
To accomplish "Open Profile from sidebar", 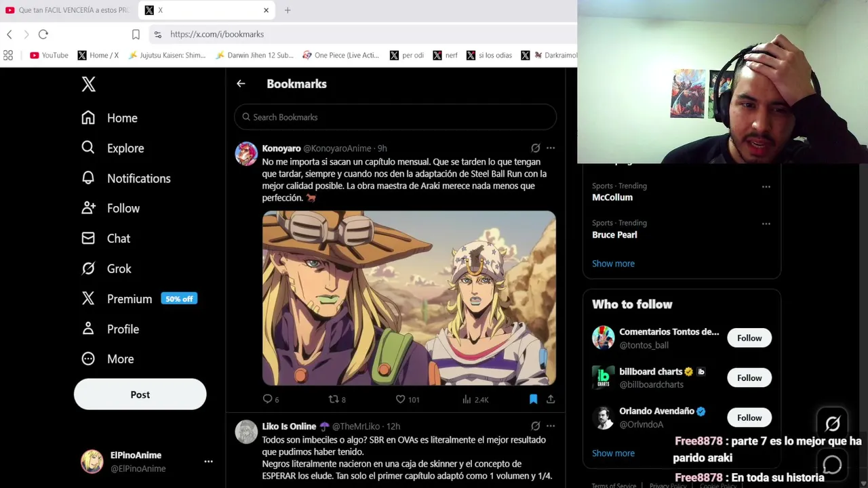I will 110,329.
